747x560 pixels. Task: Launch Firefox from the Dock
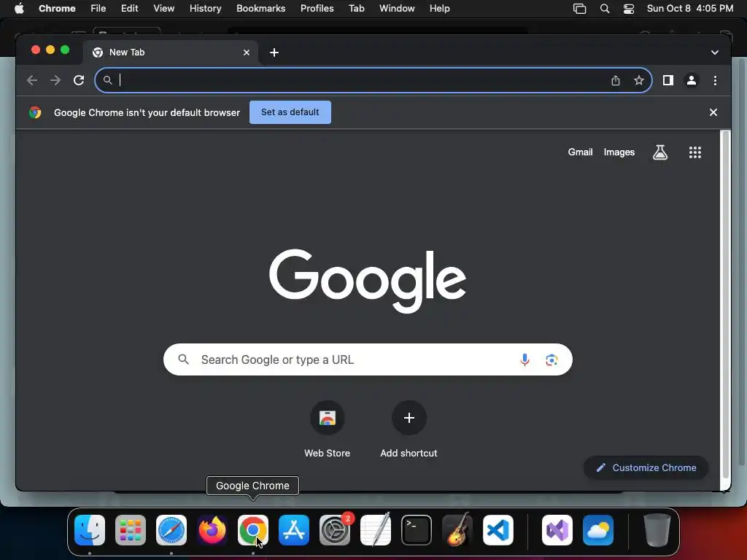pos(212,530)
